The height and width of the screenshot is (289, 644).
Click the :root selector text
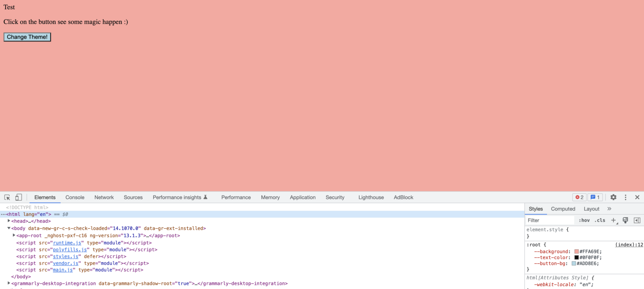pyautogui.click(x=534, y=245)
